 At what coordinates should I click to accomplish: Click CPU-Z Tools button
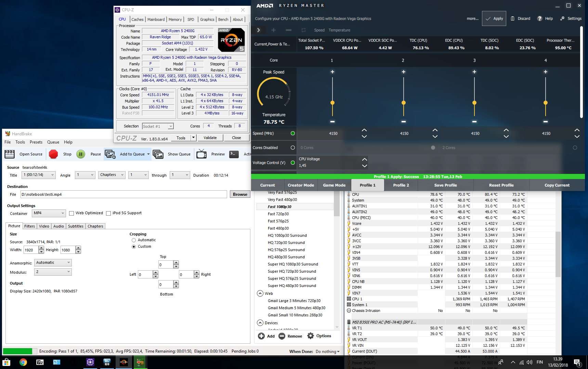(x=181, y=138)
